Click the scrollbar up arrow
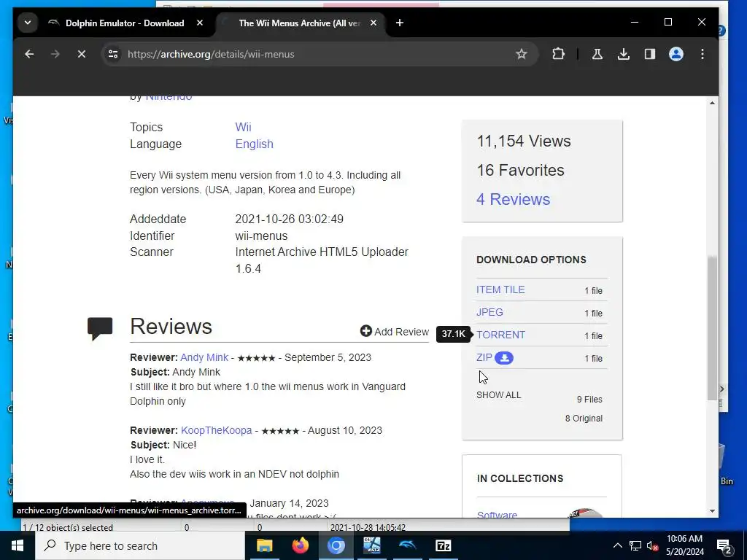 click(x=712, y=103)
